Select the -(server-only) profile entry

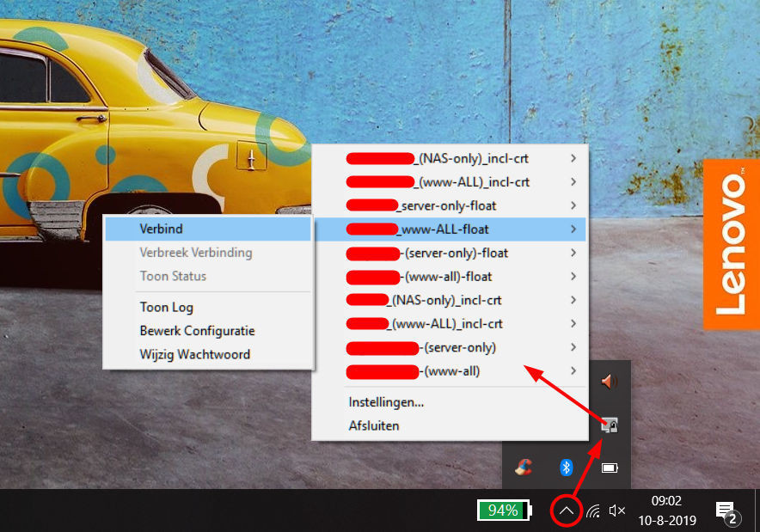tap(450, 347)
